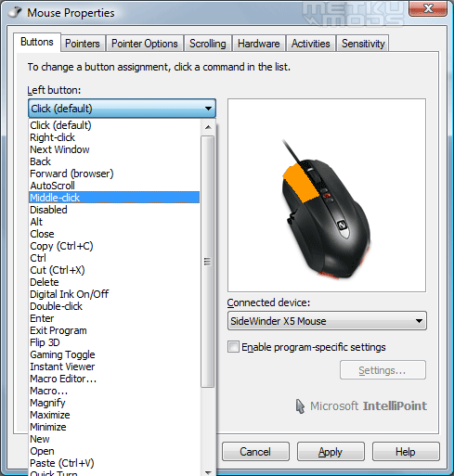
Task: Open the Pointers tab
Action: (x=83, y=44)
